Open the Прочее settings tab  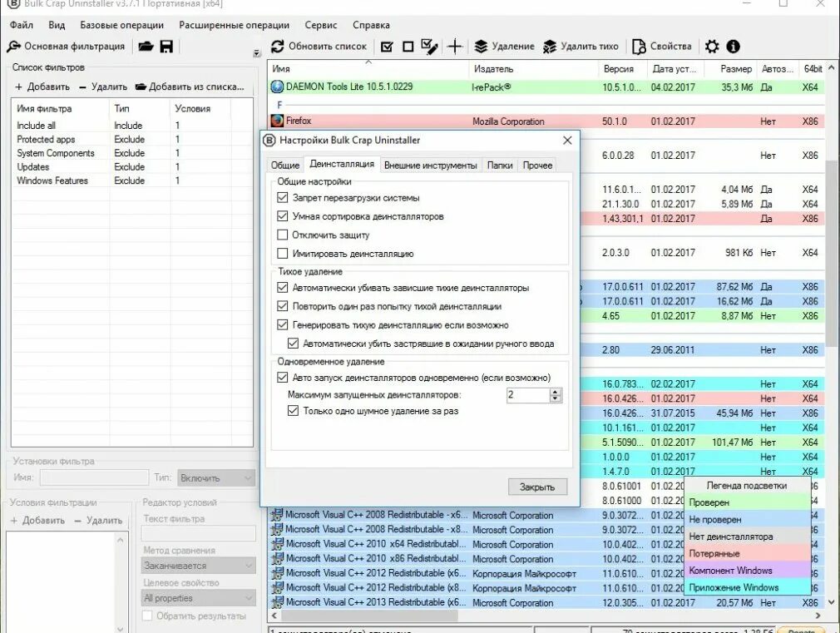pos(537,165)
